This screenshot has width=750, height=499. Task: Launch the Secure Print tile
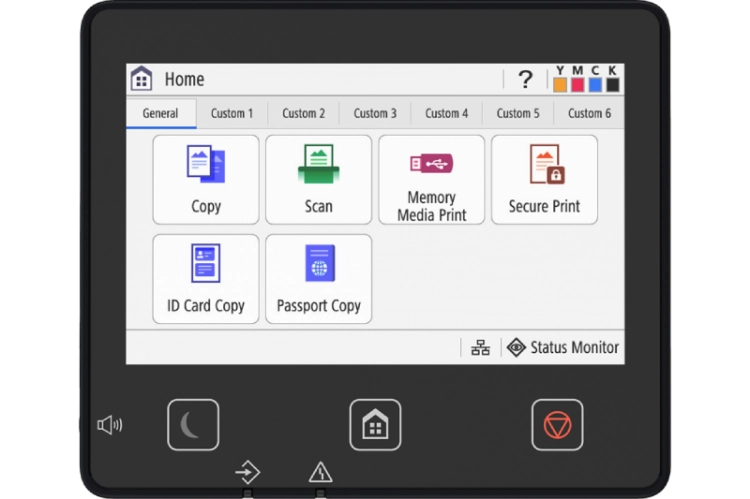point(544,179)
